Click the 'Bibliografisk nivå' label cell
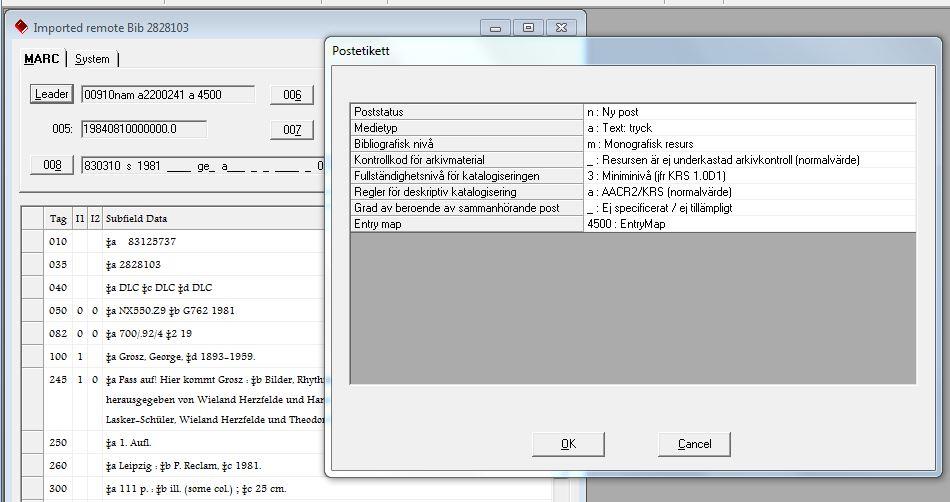This screenshot has width=950, height=502. (x=467, y=144)
